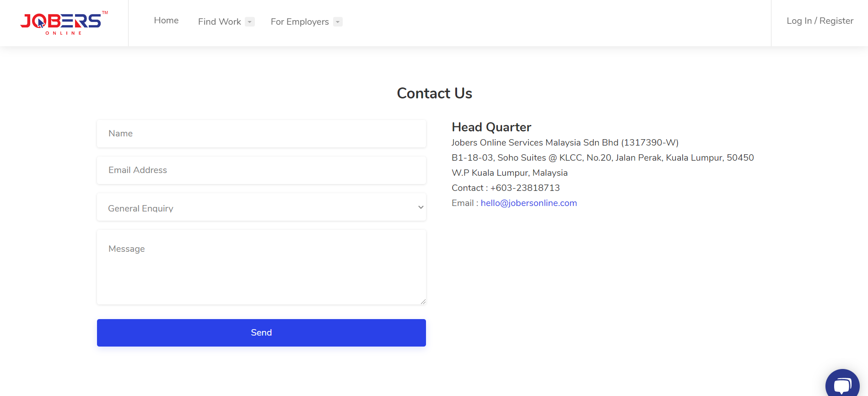The width and height of the screenshot is (868, 396).
Task: Click the arrow icon beside For Employers
Action: coord(338,22)
